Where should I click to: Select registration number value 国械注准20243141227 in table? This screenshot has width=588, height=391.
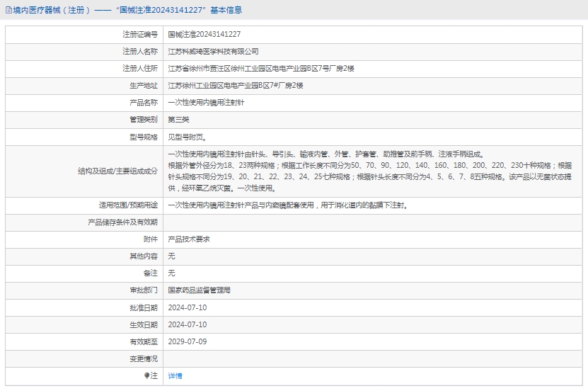204,34
